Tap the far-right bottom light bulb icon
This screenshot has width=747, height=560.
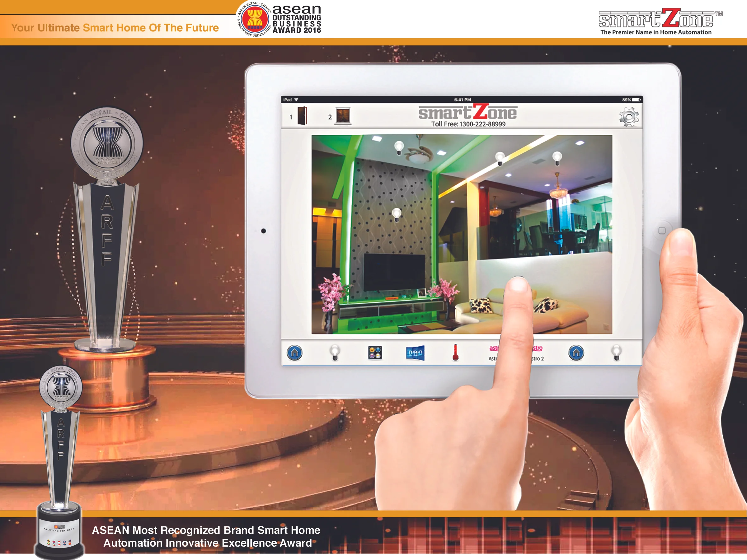[616, 352]
